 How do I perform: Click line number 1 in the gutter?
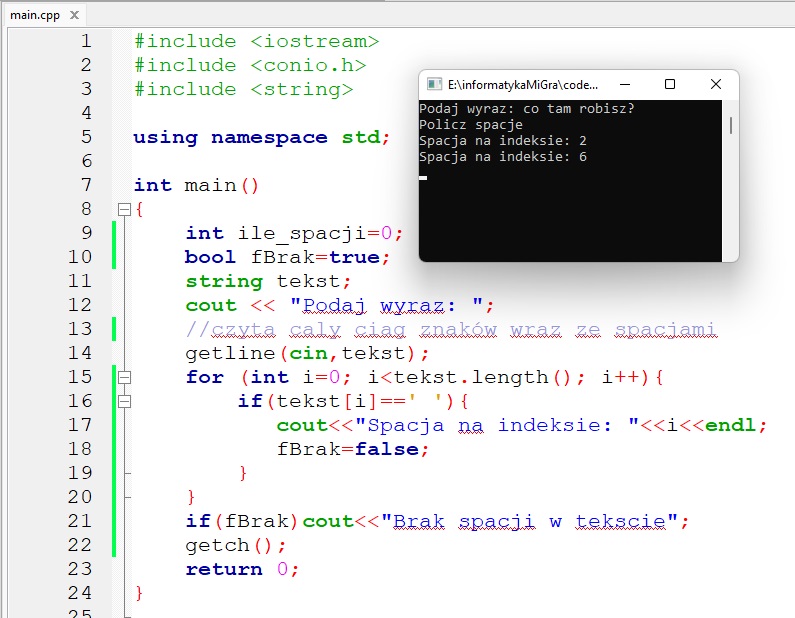[86, 41]
